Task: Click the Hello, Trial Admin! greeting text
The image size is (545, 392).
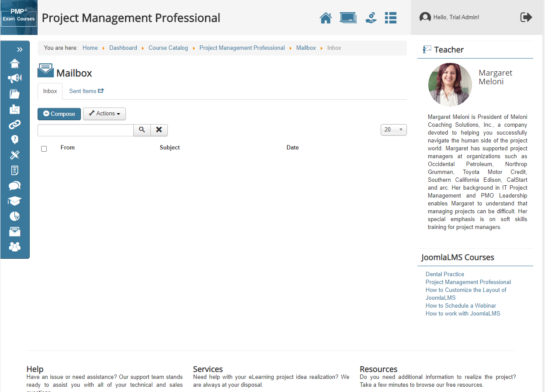Action: [456, 17]
